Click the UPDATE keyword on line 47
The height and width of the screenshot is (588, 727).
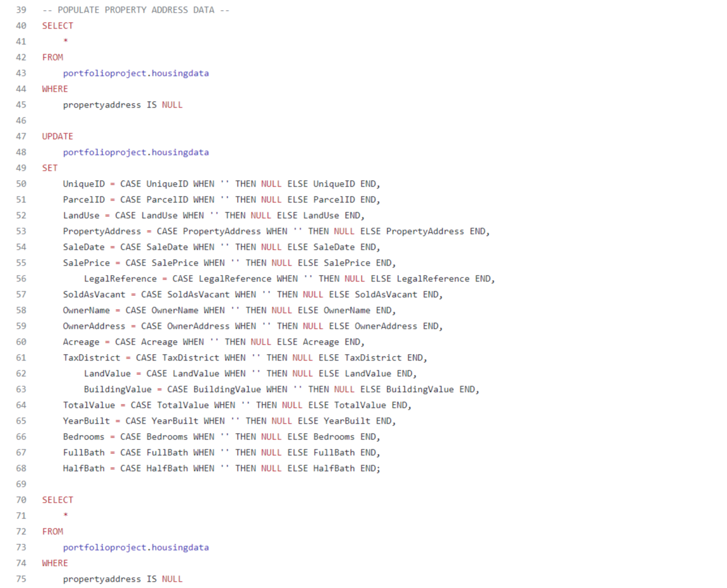tap(58, 137)
